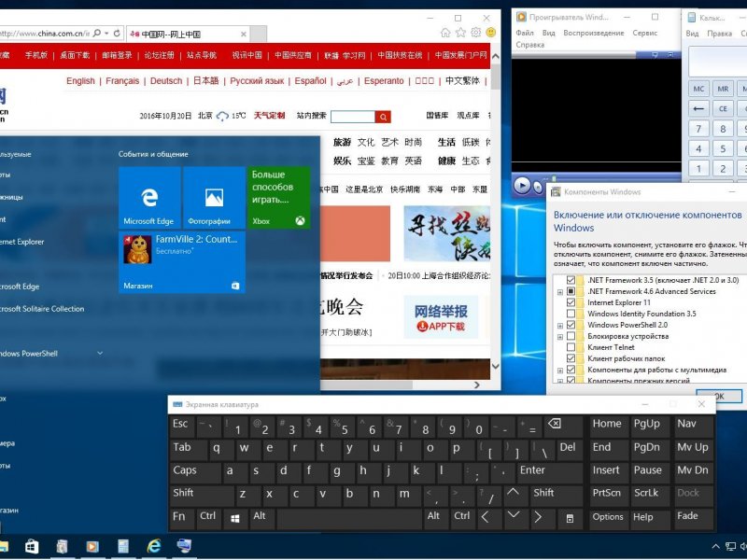Uncheck .NET Framework 3.5 component
Screen dimensions: 747x560
[x=571, y=280]
